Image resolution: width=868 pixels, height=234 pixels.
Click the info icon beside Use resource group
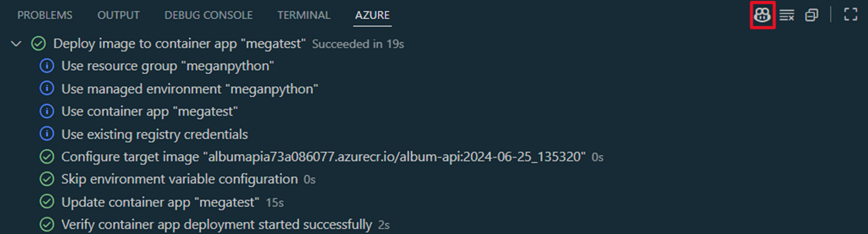47,66
